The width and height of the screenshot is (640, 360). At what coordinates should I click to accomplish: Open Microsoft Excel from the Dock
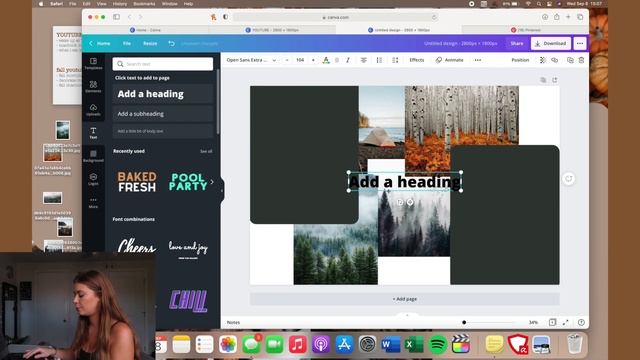pyautogui.click(x=414, y=344)
